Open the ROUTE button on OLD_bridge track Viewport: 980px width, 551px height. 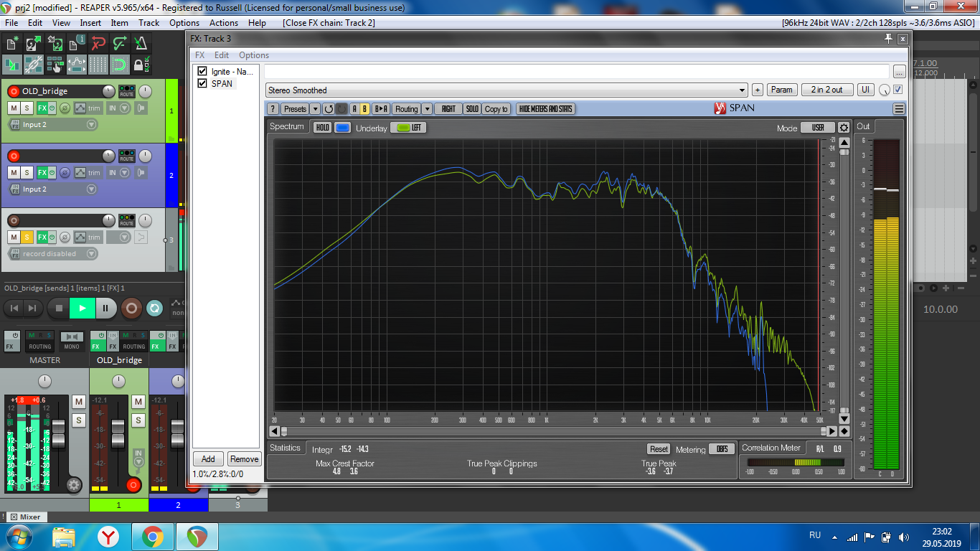[x=127, y=92]
